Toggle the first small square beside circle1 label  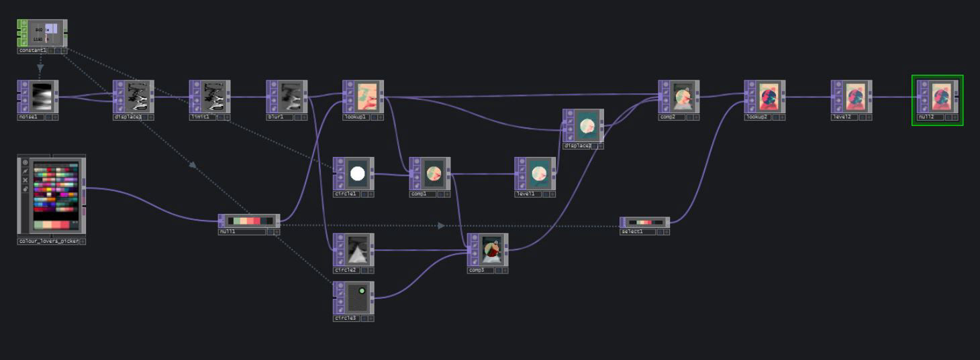tap(363, 194)
